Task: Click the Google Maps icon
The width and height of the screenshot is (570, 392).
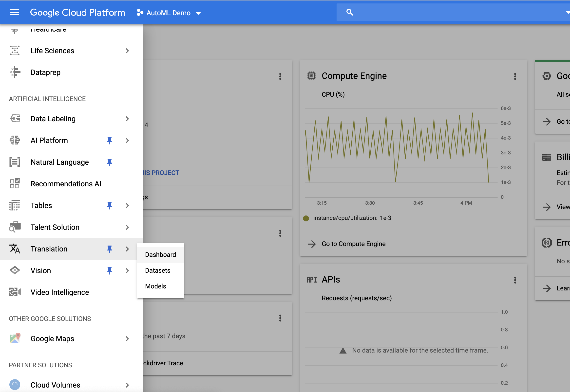Action: pyautogui.click(x=15, y=338)
